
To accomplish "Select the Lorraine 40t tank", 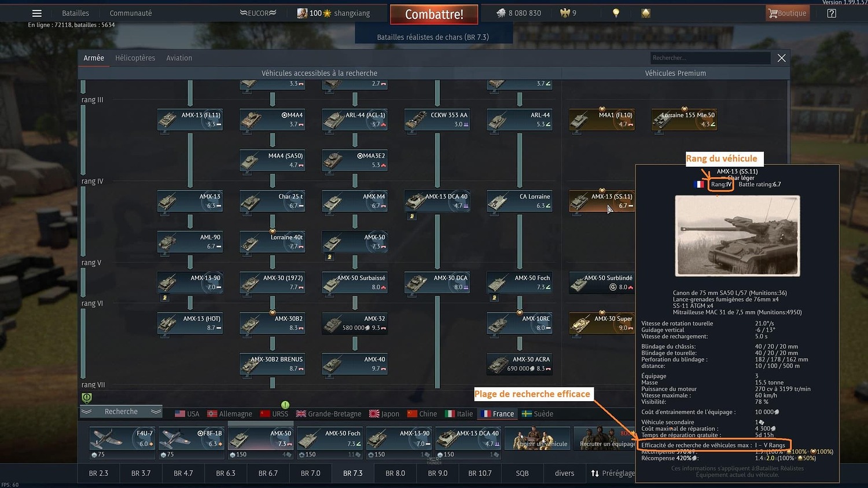I will tap(273, 241).
